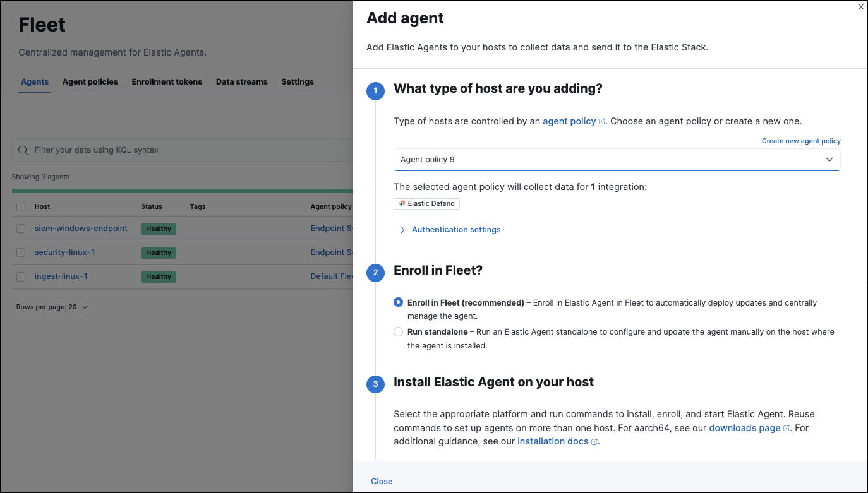Click the Elastic Defend integration icon

pyautogui.click(x=402, y=203)
